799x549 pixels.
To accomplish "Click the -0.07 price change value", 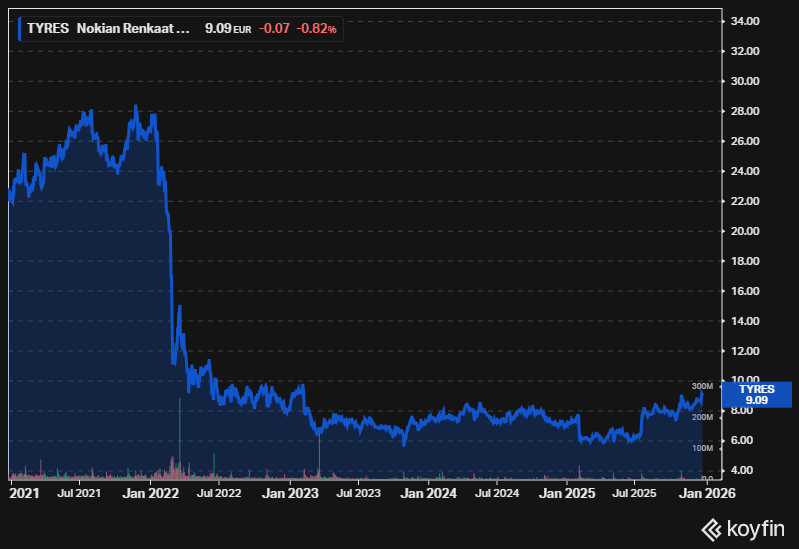I will click(x=274, y=29).
